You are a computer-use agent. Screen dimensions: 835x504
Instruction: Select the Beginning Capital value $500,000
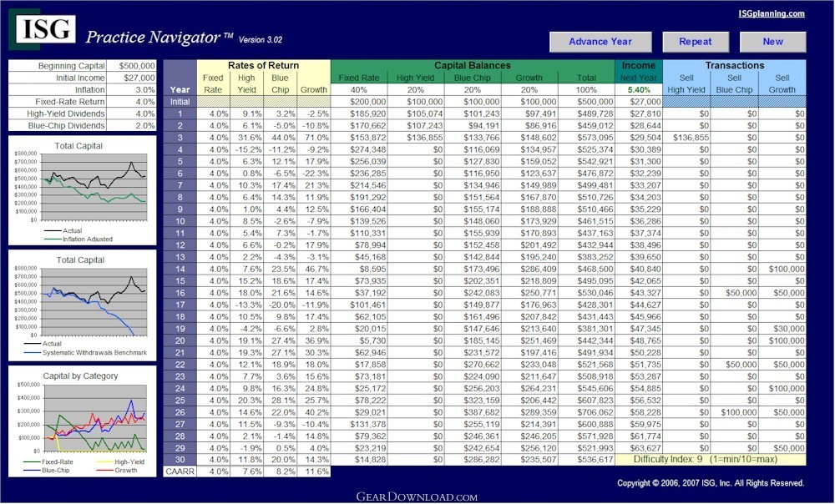tap(132, 66)
